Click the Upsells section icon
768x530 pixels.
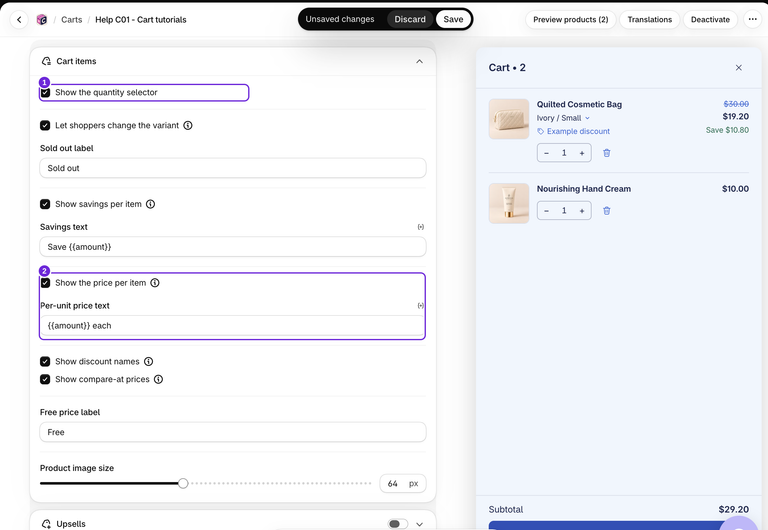pos(46,524)
